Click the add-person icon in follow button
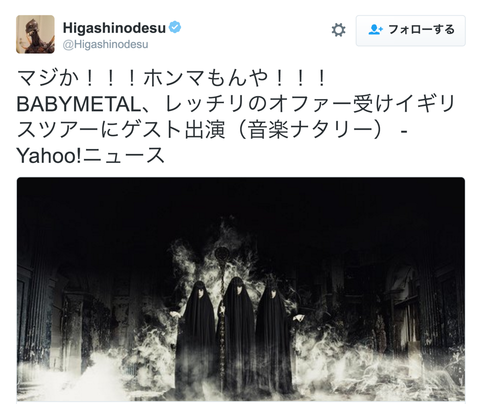Screen dimensions: 480x404 tap(375, 30)
